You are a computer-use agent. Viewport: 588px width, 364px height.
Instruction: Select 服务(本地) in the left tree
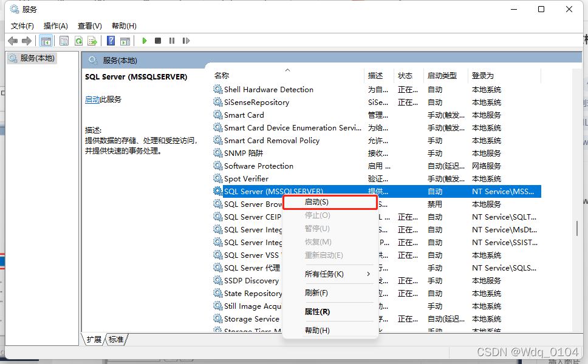point(36,58)
